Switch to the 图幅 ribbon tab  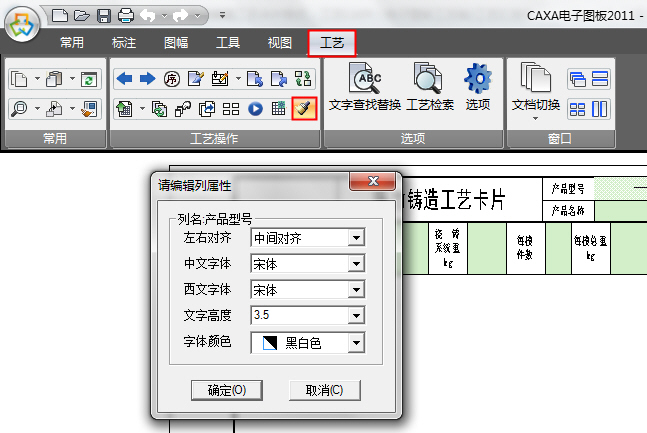click(176, 43)
